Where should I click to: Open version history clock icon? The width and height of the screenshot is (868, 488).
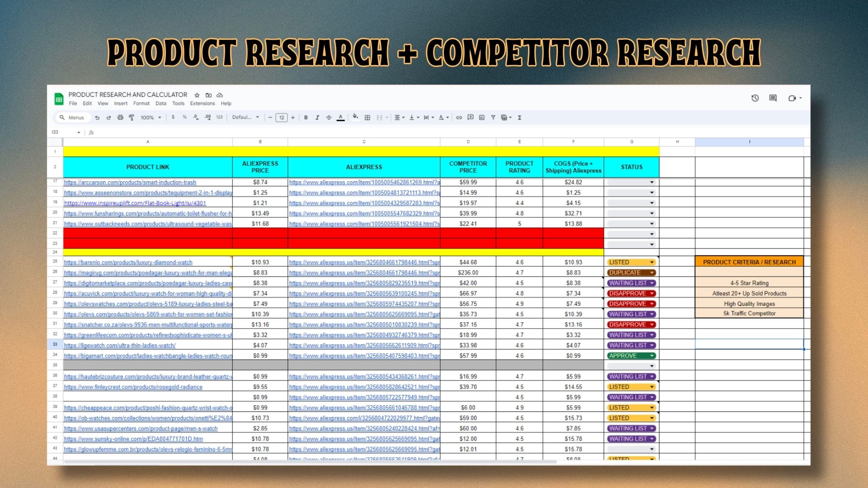tap(755, 98)
